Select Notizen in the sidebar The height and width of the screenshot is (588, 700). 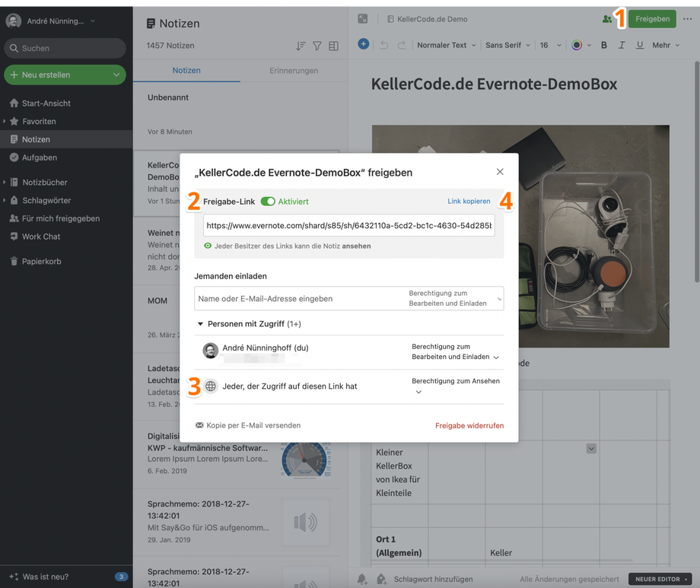tap(66, 139)
